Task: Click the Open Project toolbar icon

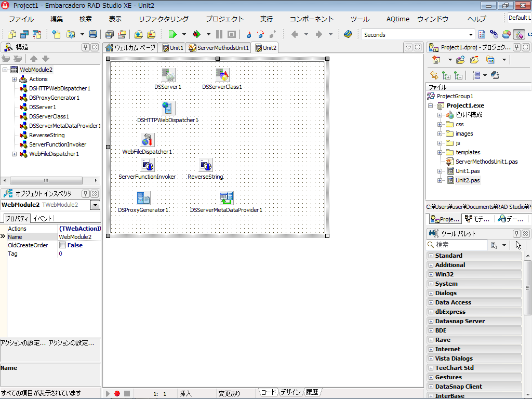Action: [x=122, y=34]
